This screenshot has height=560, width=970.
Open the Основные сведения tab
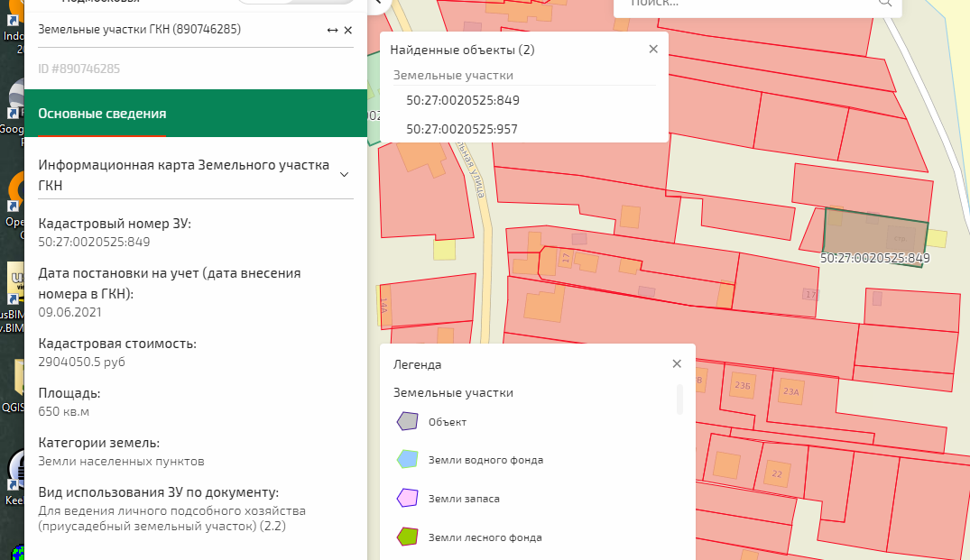coord(102,114)
